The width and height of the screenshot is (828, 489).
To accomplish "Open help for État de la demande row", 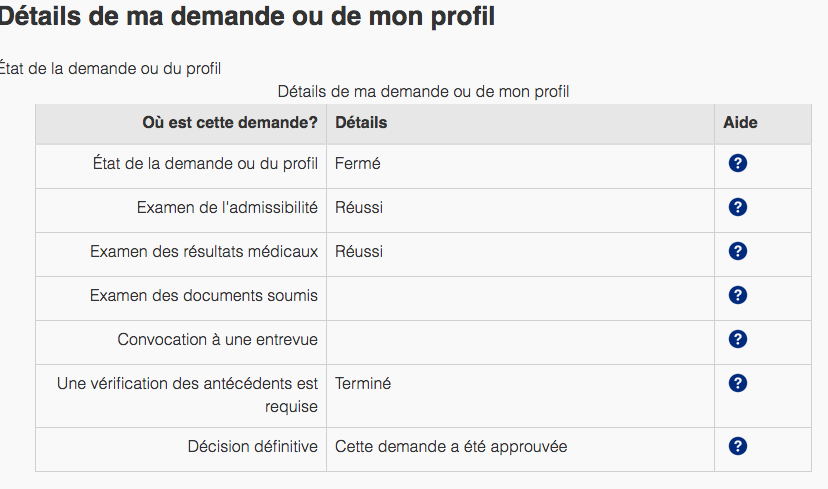I will point(738,164).
